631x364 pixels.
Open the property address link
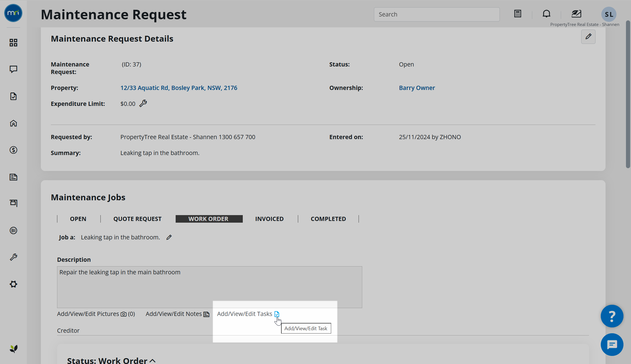(179, 88)
